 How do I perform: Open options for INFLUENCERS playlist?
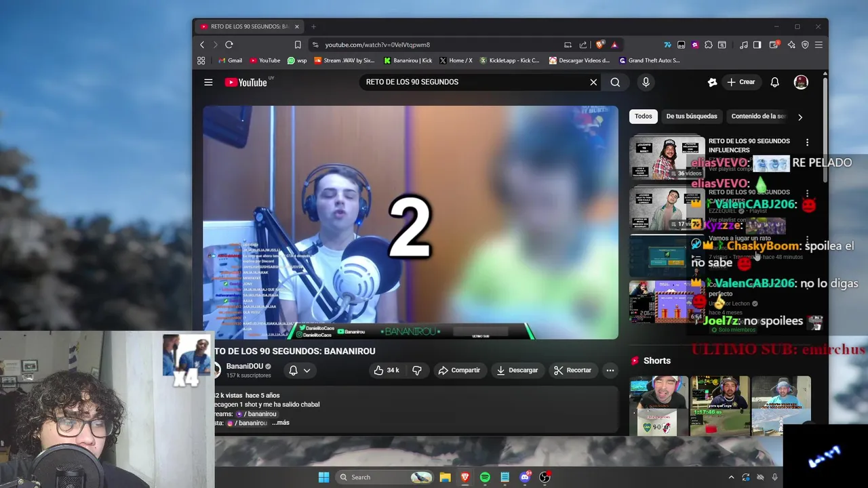807,142
